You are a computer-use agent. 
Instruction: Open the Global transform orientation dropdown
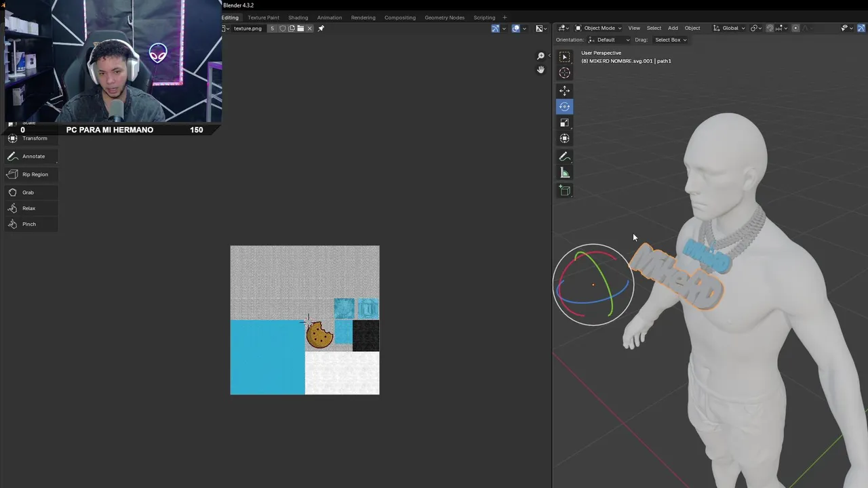(x=728, y=28)
